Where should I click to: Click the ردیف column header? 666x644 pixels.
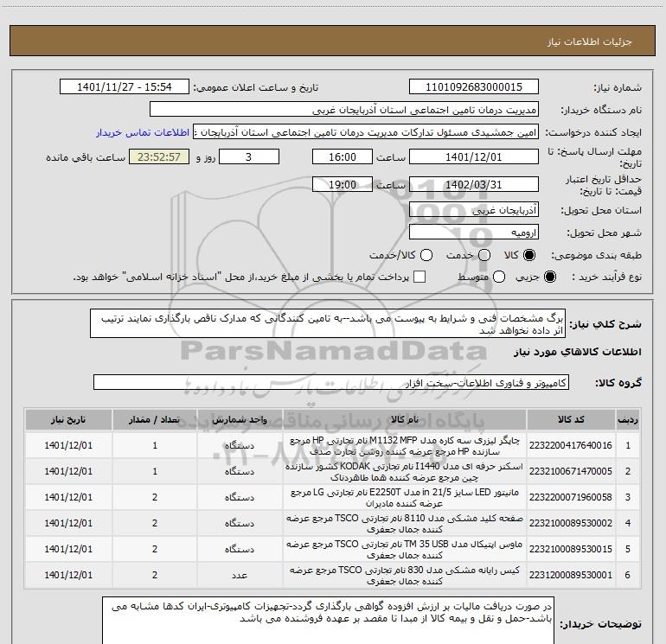628,420
